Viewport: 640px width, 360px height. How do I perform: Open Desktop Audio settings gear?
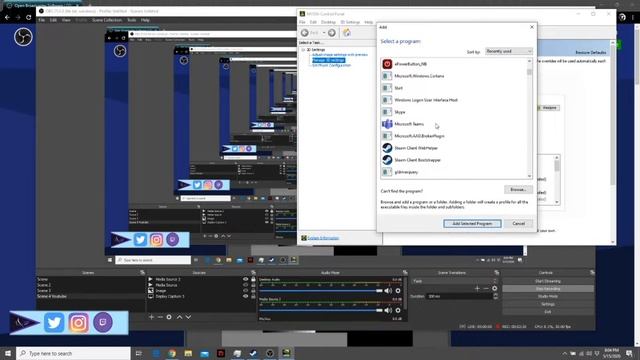[398, 291]
